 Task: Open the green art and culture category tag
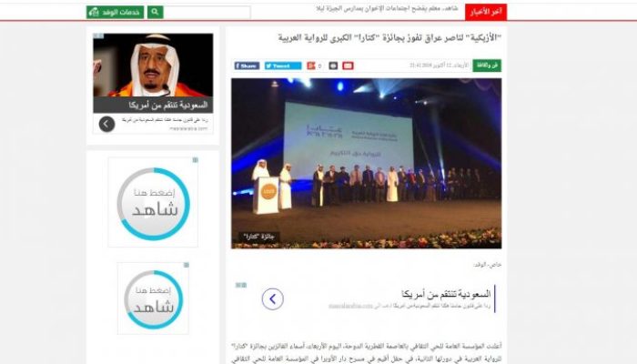pyautogui.click(x=487, y=66)
